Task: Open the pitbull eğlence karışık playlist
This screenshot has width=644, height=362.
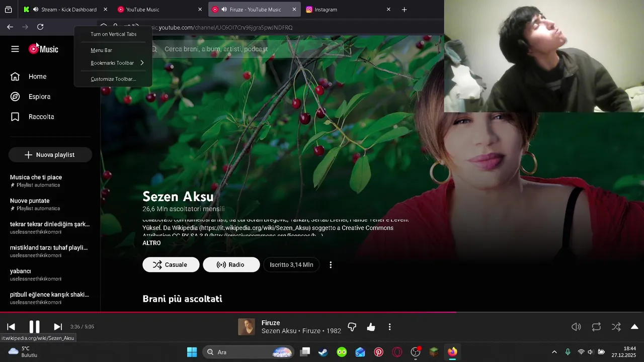Action: point(50,298)
